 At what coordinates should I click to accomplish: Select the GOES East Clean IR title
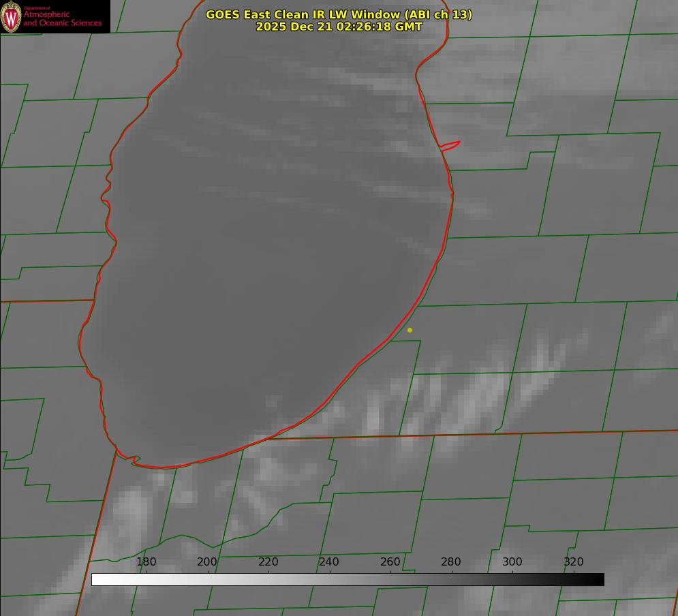click(x=339, y=14)
